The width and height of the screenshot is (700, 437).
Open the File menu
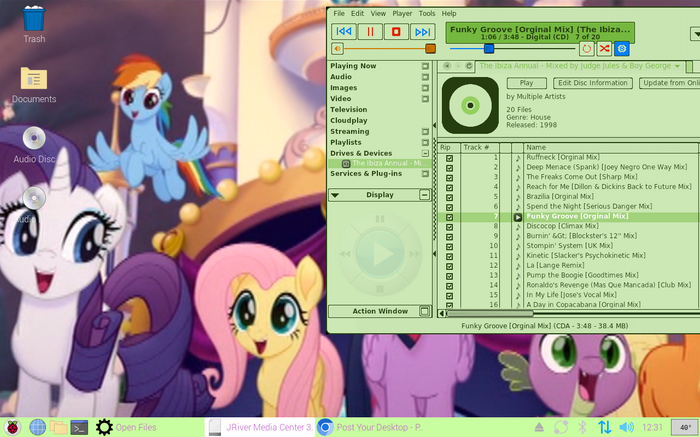339,13
